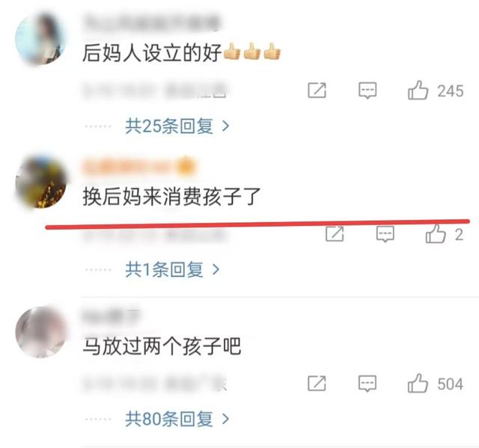Open username above 马放过两个孩子吧

click(111, 316)
